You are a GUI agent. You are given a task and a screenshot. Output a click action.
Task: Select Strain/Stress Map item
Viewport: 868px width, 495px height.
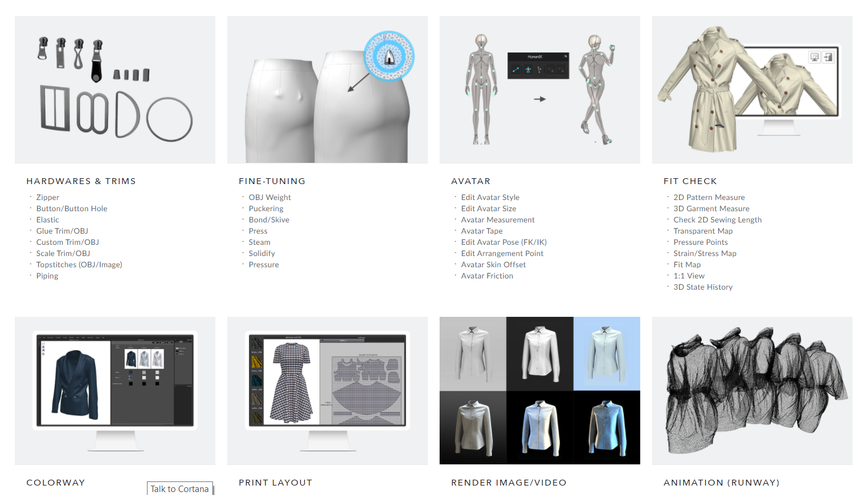pos(705,254)
